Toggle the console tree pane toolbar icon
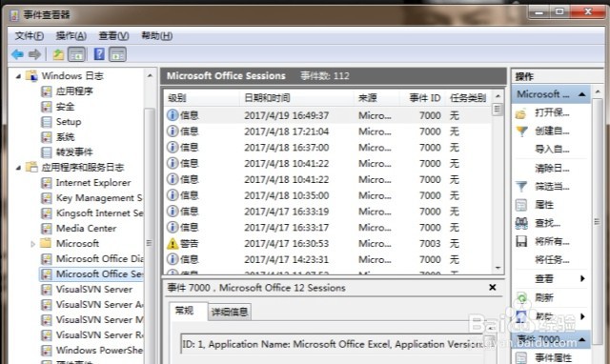 click(76, 54)
